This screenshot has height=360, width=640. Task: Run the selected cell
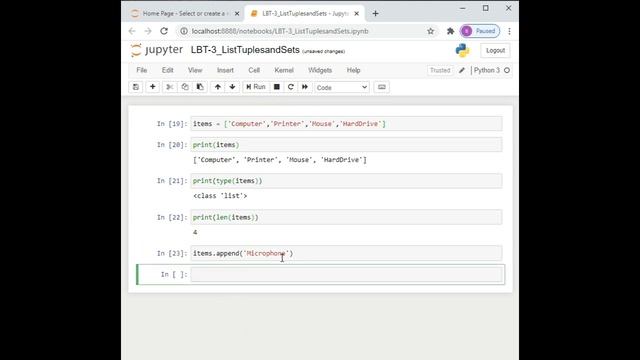click(x=256, y=87)
